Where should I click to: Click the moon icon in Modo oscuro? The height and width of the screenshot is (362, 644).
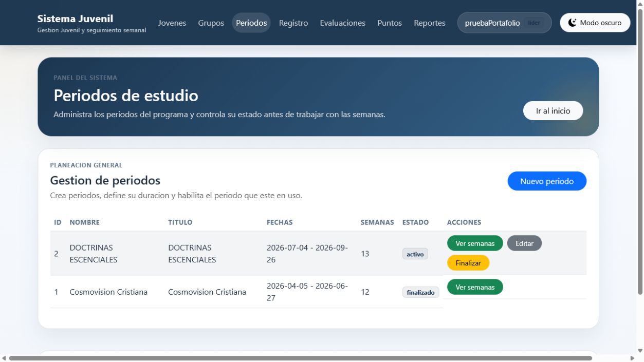[x=573, y=23]
